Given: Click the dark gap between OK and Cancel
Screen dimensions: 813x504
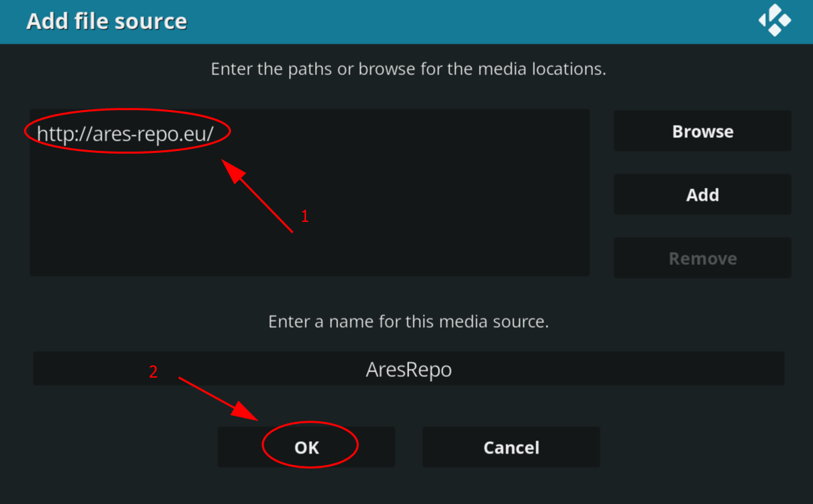Looking at the screenshot, I should tap(409, 447).
